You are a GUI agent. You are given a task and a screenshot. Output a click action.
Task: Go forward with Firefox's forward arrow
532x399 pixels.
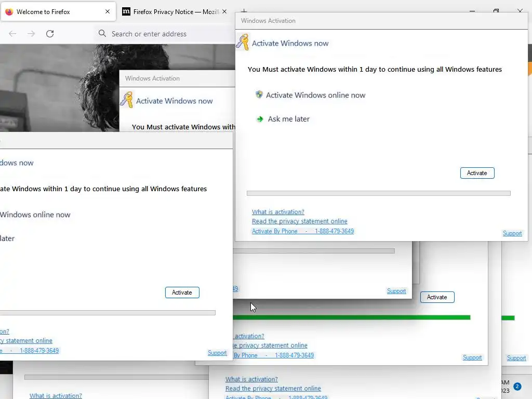click(x=31, y=34)
